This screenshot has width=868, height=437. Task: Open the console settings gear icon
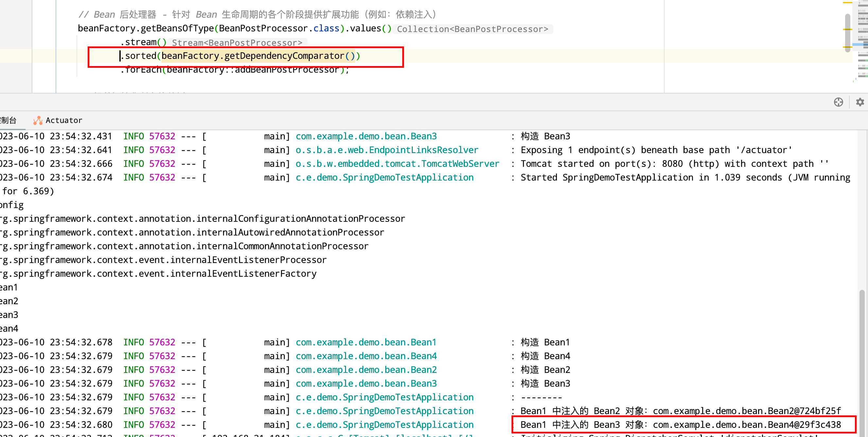(860, 102)
